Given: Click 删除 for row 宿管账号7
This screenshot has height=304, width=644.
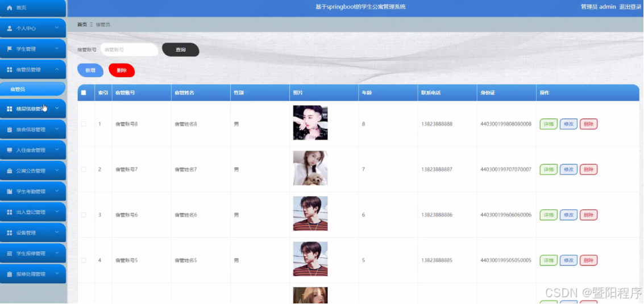Looking at the screenshot, I should (588, 169).
